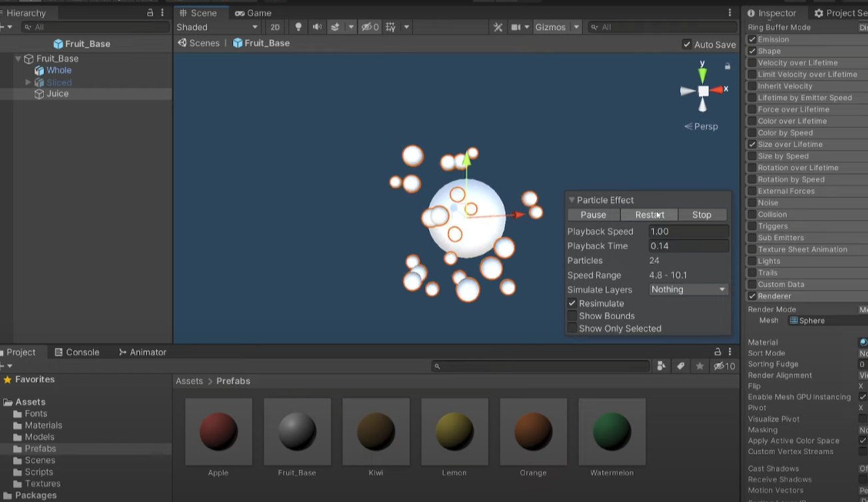Select the Apple prefab thumbnail
The height and width of the screenshot is (502, 868).
pyautogui.click(x=218, y=431)
